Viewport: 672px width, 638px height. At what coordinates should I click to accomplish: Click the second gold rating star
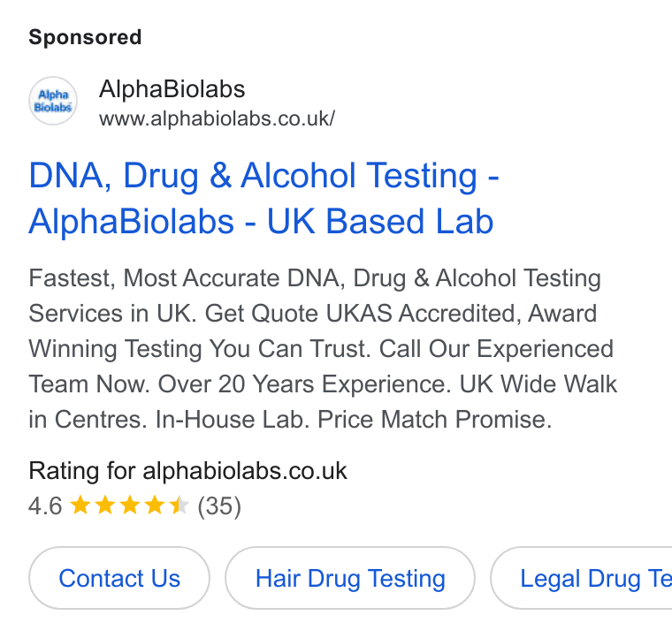click(104, 505)
